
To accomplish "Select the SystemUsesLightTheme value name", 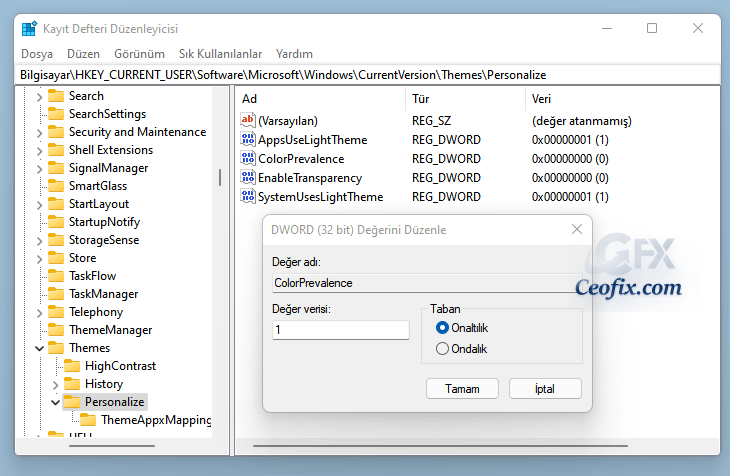I will [321, 197].
